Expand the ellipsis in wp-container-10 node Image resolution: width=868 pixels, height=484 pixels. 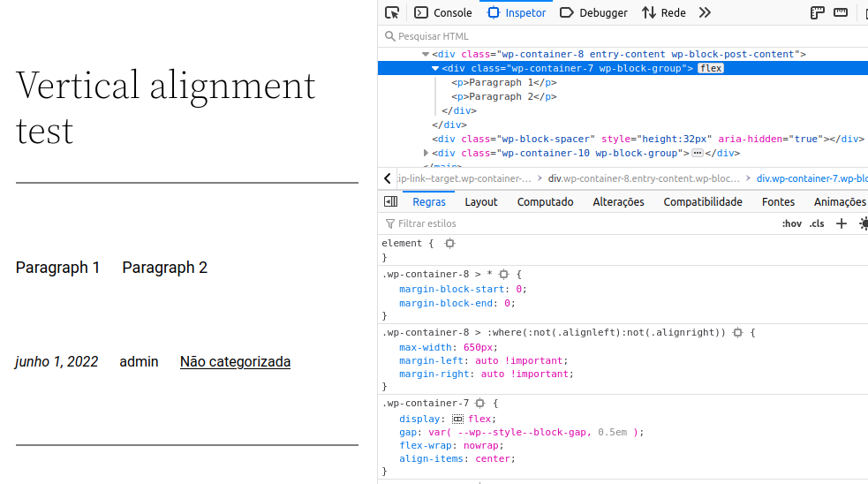point(698,154)
